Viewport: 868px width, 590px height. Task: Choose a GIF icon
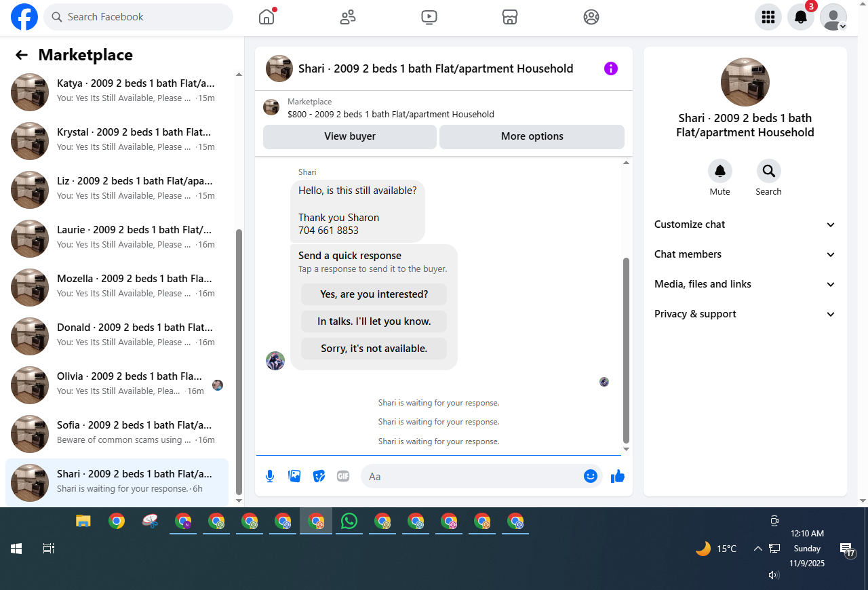pyautogui.click(x=343, y=476)
